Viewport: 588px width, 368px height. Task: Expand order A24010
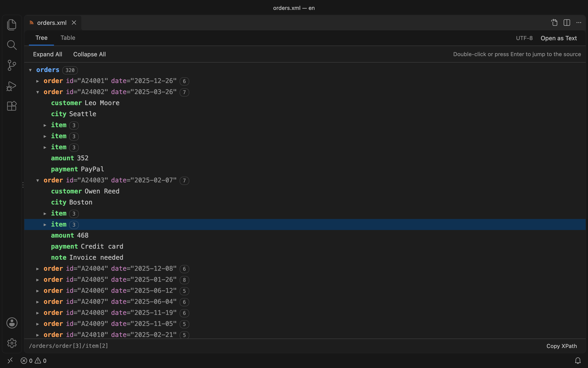coord(38,335)
